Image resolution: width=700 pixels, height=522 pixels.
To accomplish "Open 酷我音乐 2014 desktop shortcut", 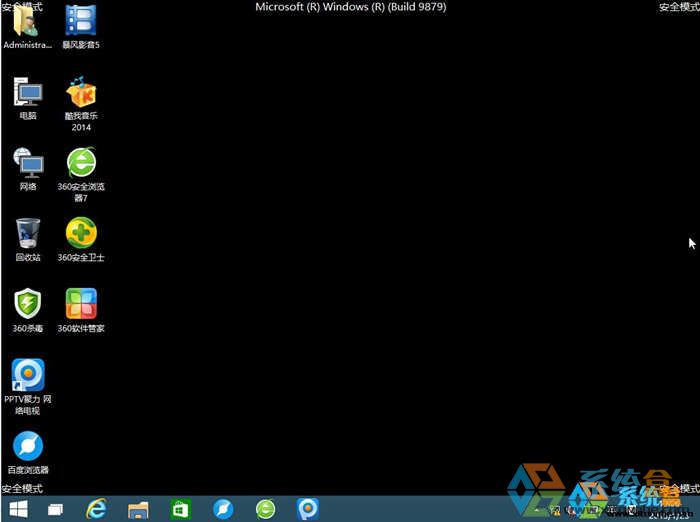I will click(x=81, y=104).
